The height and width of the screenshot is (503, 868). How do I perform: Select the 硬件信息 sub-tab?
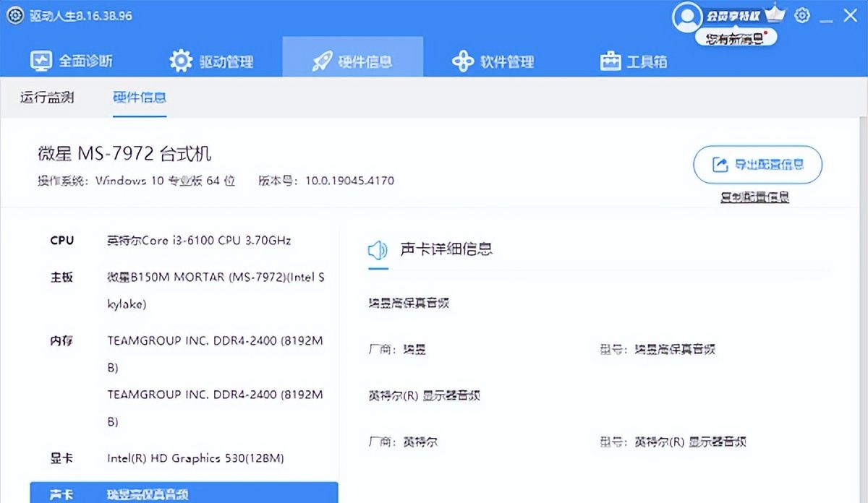[140, 98]
